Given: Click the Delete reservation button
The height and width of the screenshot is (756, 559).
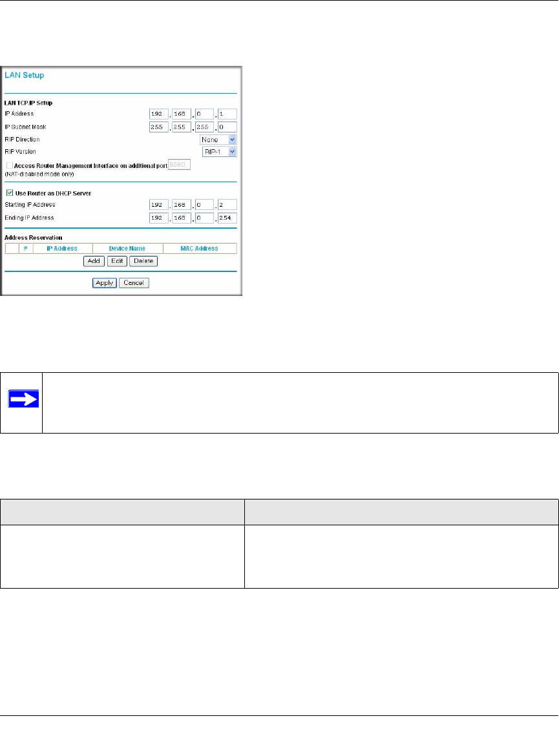Looking at the screenshot, I should (x=143, y=261).
